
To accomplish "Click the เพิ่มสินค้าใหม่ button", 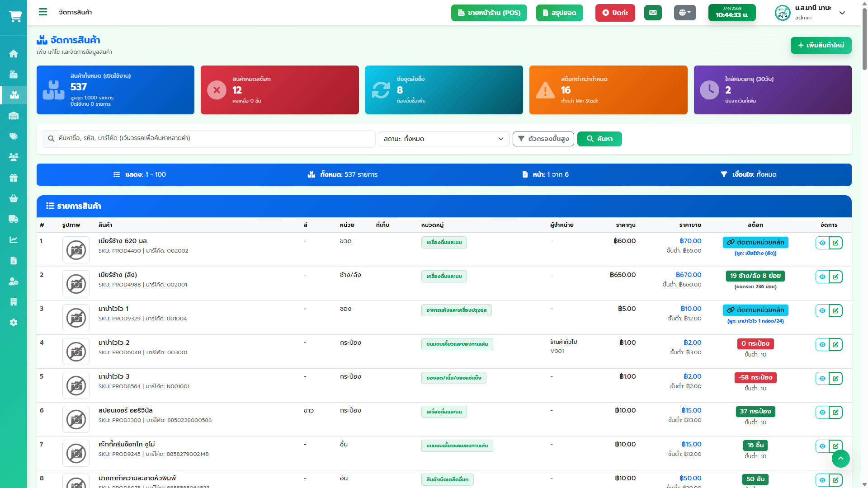I will [821, 45].
